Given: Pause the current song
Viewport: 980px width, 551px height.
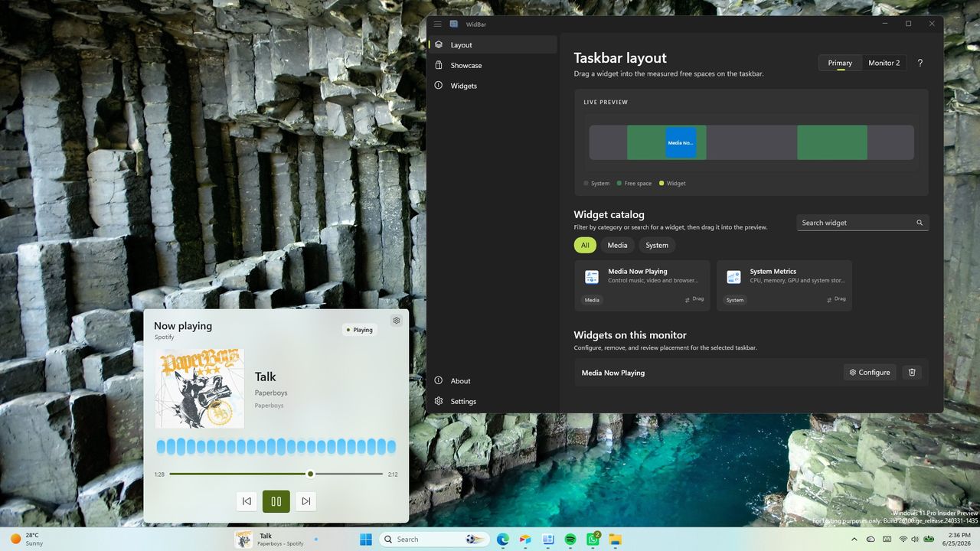Looking at the screenshot, I should coord(276,501).
